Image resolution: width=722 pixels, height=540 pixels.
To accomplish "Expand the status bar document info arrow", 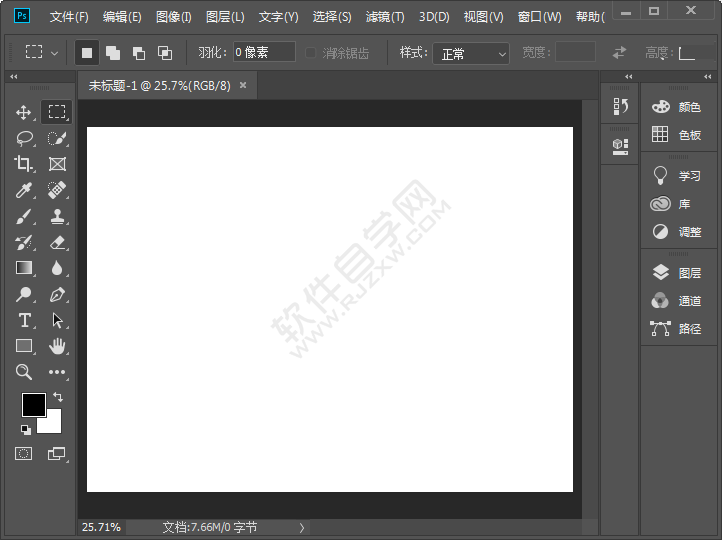I will pyautogui.click(x=302, y=527).
